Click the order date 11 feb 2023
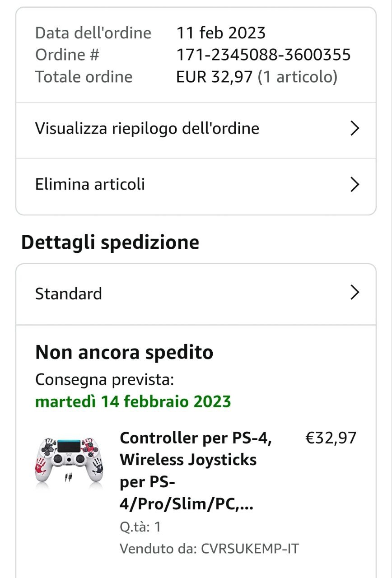Viewport: 392px width, 578px height. (221, 33)
